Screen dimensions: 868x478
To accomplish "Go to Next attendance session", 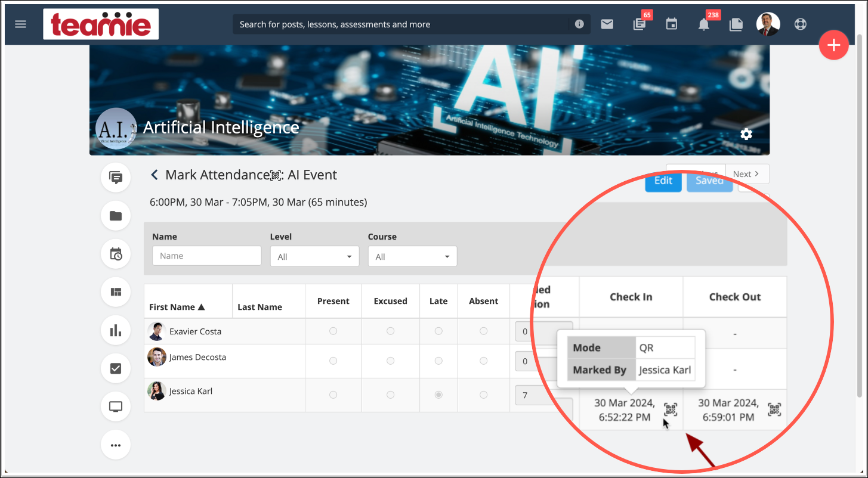I will (x=747, y=174).
